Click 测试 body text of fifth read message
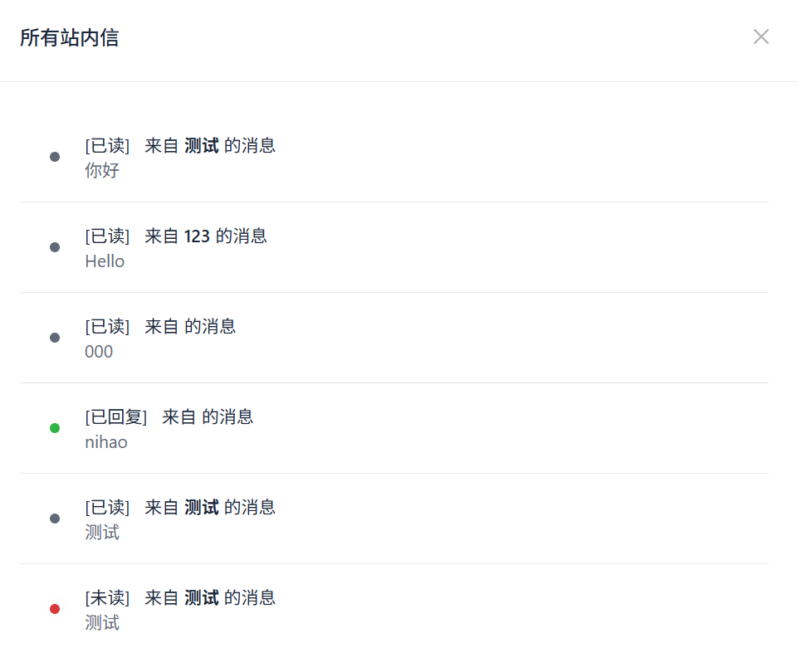This screenshot has height=672, width=797. point(102,533)
